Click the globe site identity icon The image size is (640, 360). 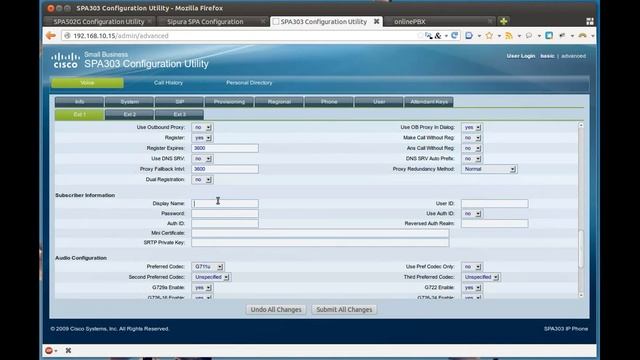click(x=68, y=36)
